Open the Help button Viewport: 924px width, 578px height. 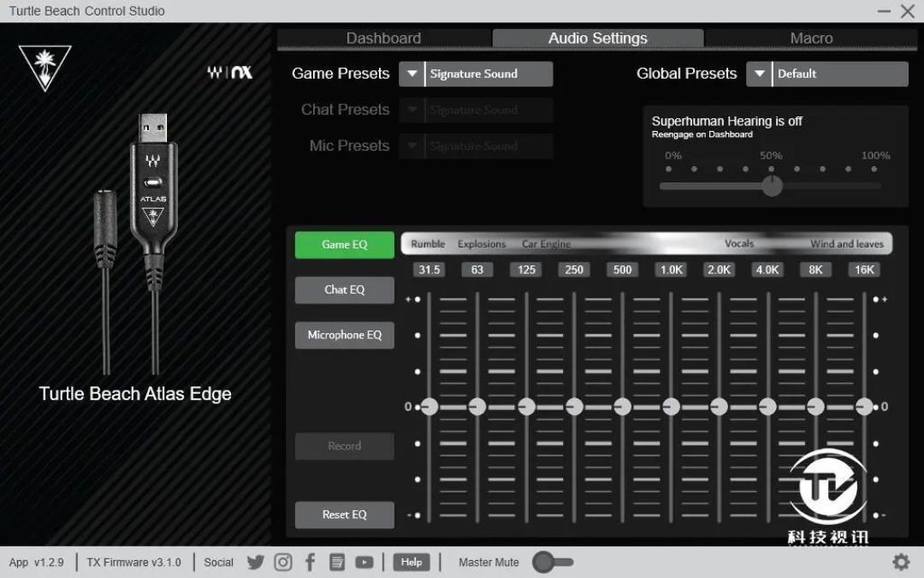[x=412, y=562]
